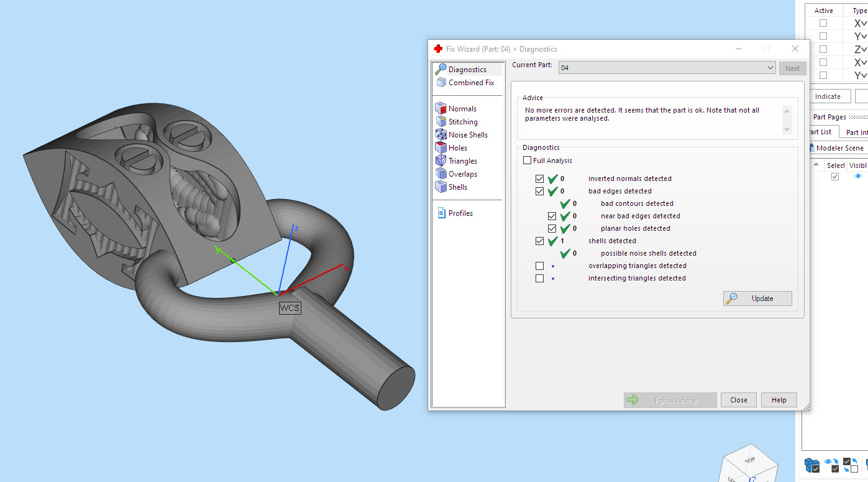Uncheck near bad edges detected checkbox
Viewport: 868px width, 482px height.
pyautogui.click(x=552, y=216)
